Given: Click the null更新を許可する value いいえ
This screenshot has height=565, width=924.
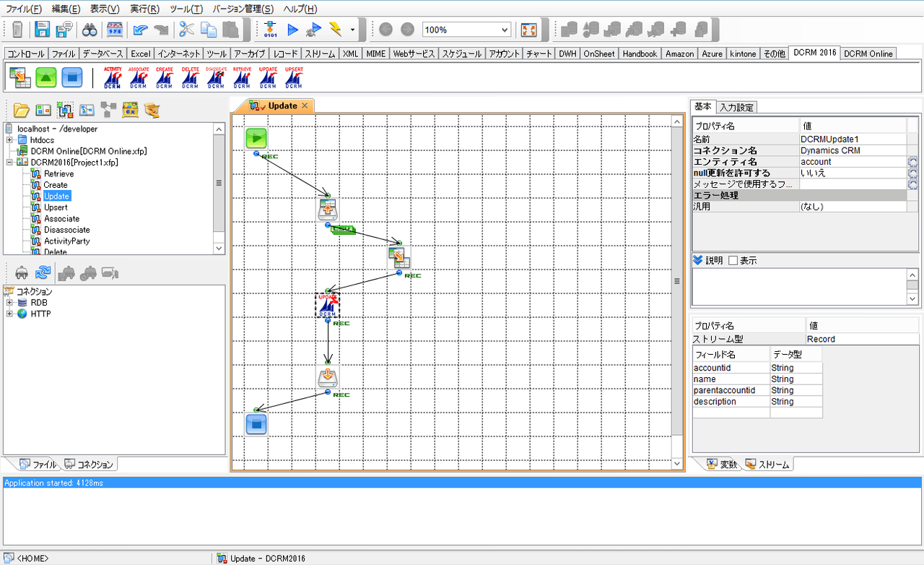Looking at the screenshot, I should point(853,173).
